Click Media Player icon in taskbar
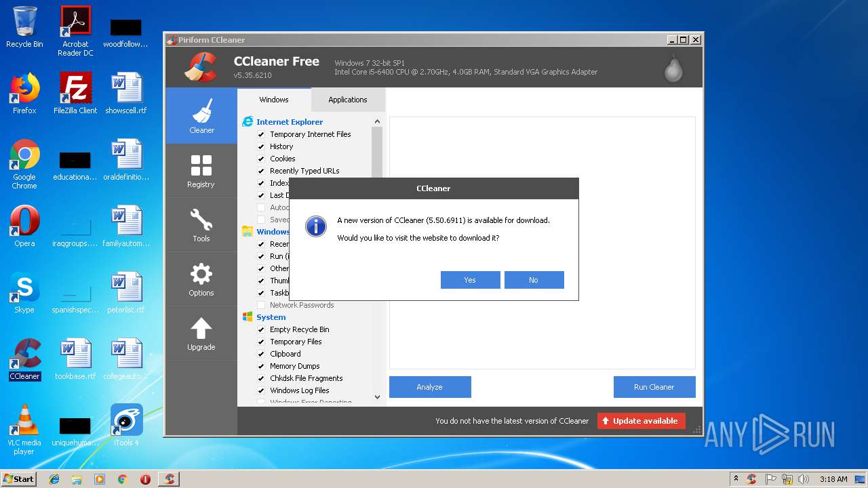 [x=100, y=479]
